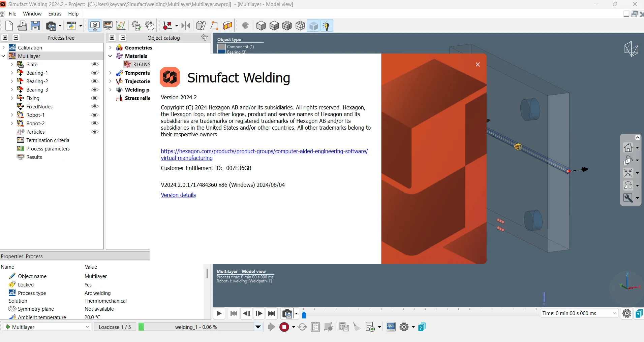Step forward one animation frame
The width and height of the screenshot is (644, 342).
259,313
